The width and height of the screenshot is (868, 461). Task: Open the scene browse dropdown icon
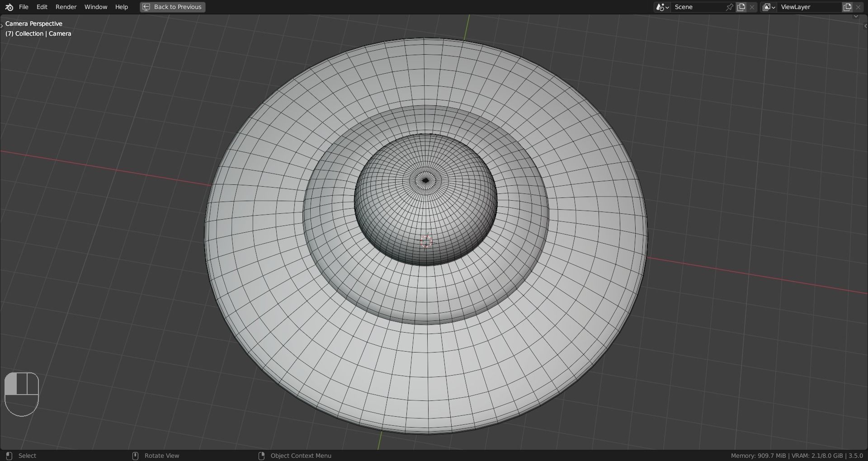coord(662,7)
